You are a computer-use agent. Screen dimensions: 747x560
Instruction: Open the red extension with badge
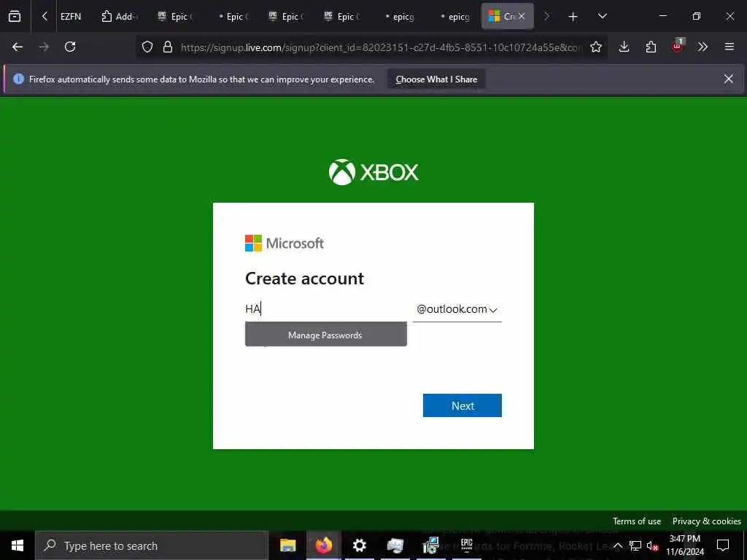[x=678, y=46]
